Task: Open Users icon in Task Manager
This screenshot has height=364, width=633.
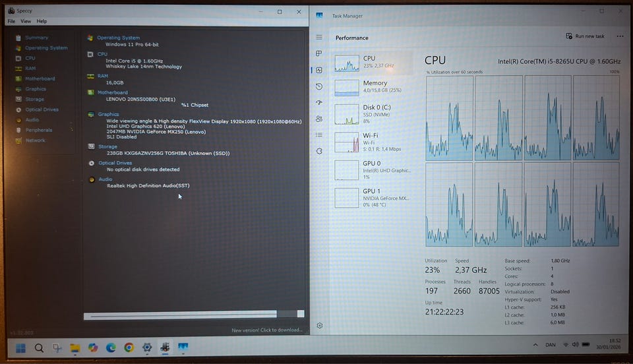Action: tap(319, 119)
